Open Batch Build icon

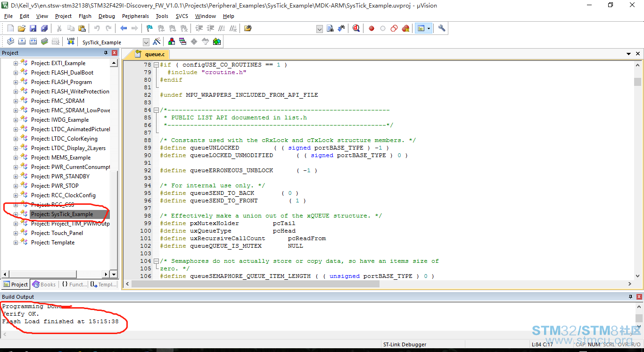coord(44,42)
